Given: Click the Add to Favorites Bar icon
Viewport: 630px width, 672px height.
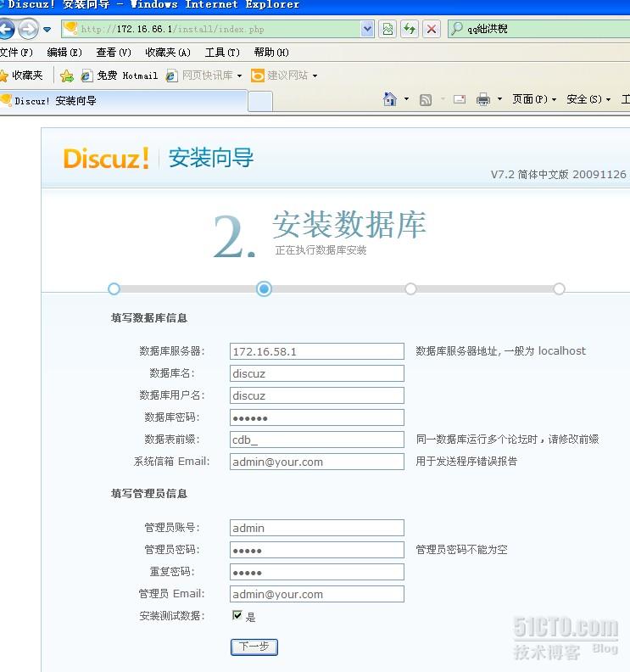Looking at the screenshot, I should point(67,76).
